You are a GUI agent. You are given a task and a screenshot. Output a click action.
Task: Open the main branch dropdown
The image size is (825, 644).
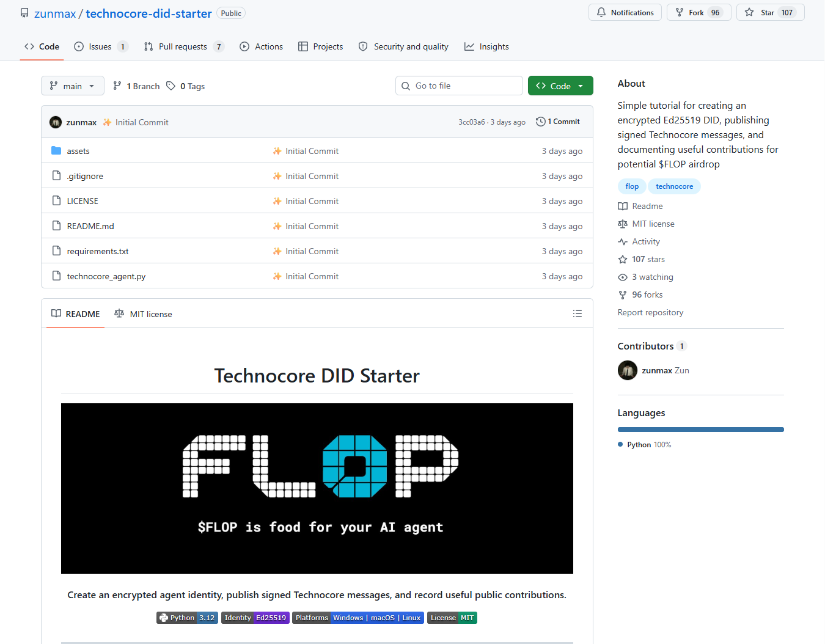pyautogui.click(x=73, y=86)
